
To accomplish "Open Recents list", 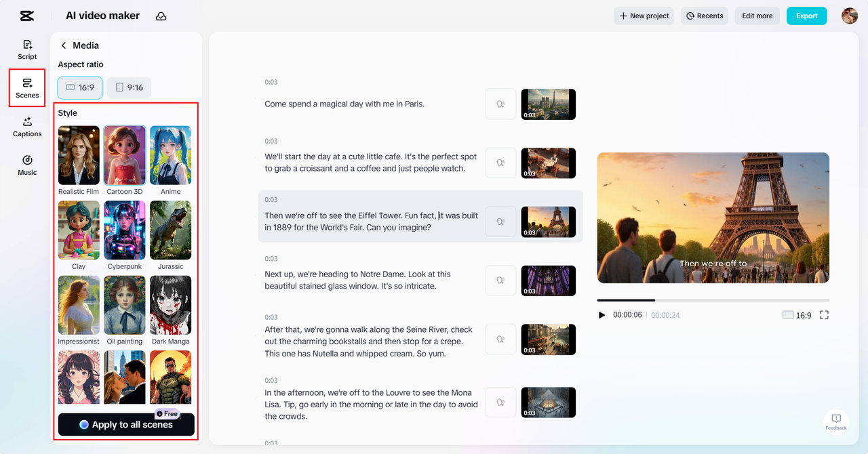I will coord(705,16).
